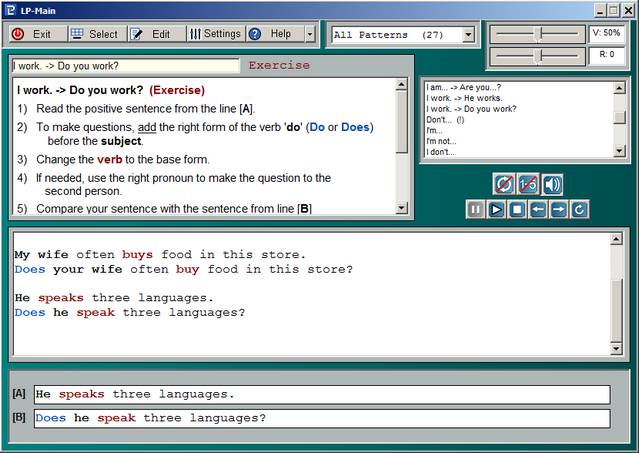
Task: Click pattern list scroll up arrow
Action: click(x=619, y=88)
